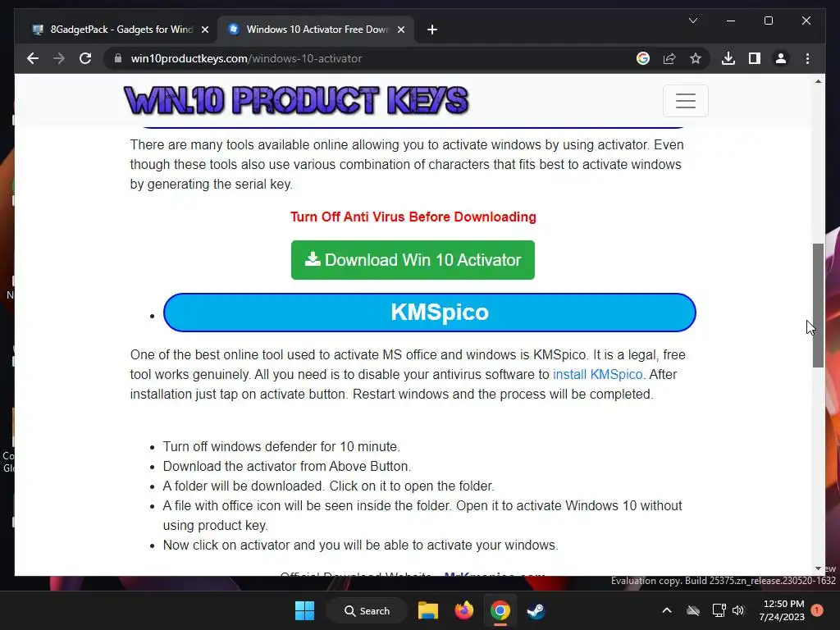Open the tab search dropdown arrow
The height and width of the screenshot is (630, 840).
(692, 21)
